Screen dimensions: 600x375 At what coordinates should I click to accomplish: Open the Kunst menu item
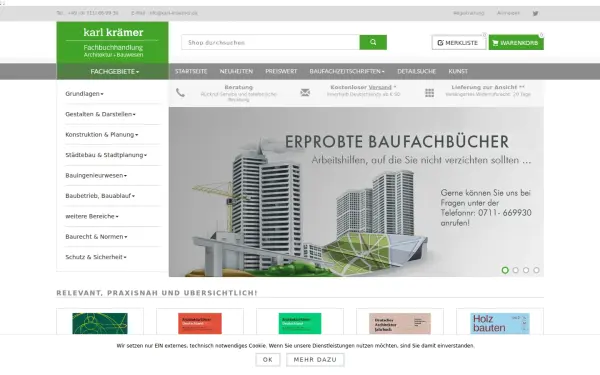(458, 72)
